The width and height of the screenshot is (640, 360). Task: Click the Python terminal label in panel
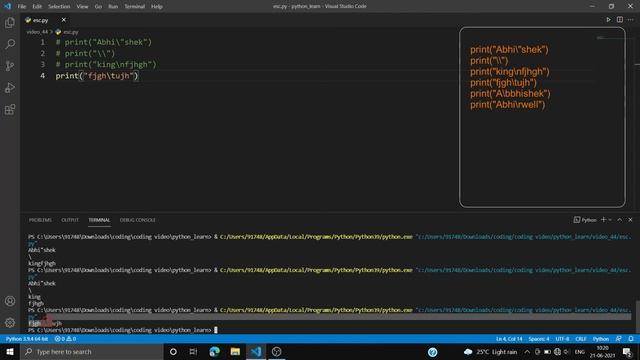pos(585,220)
